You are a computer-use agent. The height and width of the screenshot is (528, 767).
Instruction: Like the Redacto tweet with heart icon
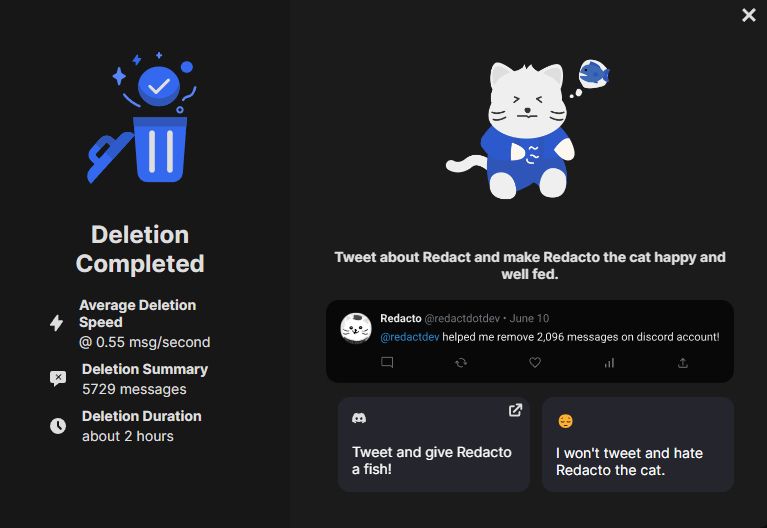[535, 363]
